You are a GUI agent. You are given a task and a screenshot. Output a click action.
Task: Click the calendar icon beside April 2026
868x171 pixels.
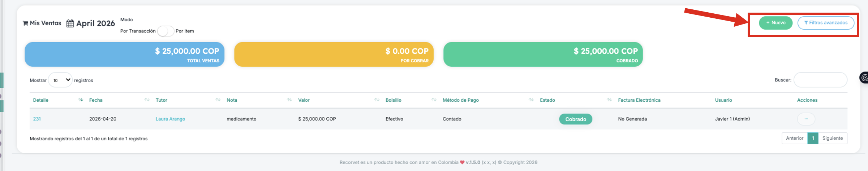(x=70, y=23)
